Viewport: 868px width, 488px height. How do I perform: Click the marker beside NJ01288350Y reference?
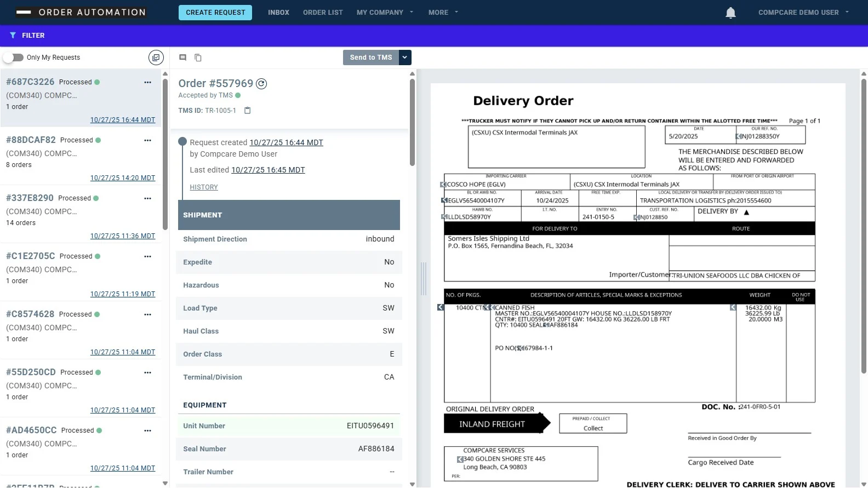click(739, 136)
